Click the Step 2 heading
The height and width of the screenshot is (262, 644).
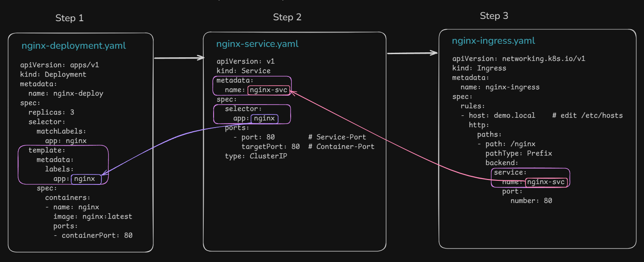click(287, 18)
